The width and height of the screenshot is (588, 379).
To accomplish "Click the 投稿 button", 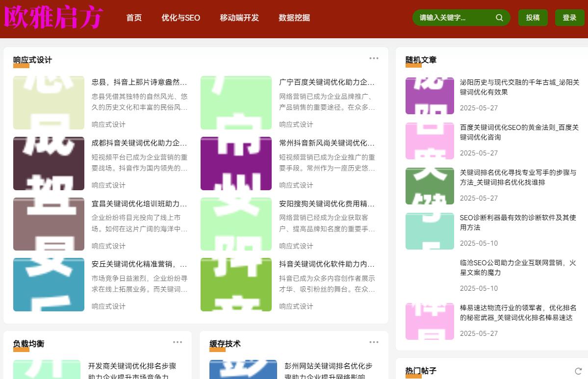I will [x=533, y=18].
